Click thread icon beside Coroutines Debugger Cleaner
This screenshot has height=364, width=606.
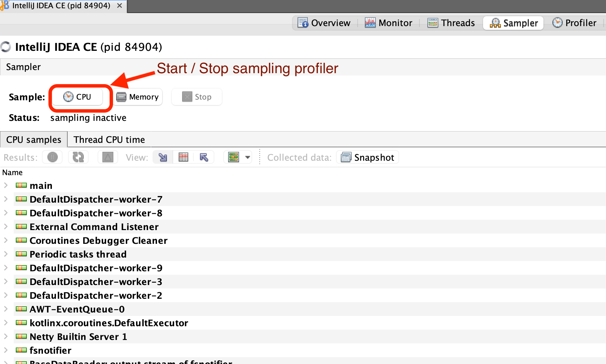pos(21,240)
